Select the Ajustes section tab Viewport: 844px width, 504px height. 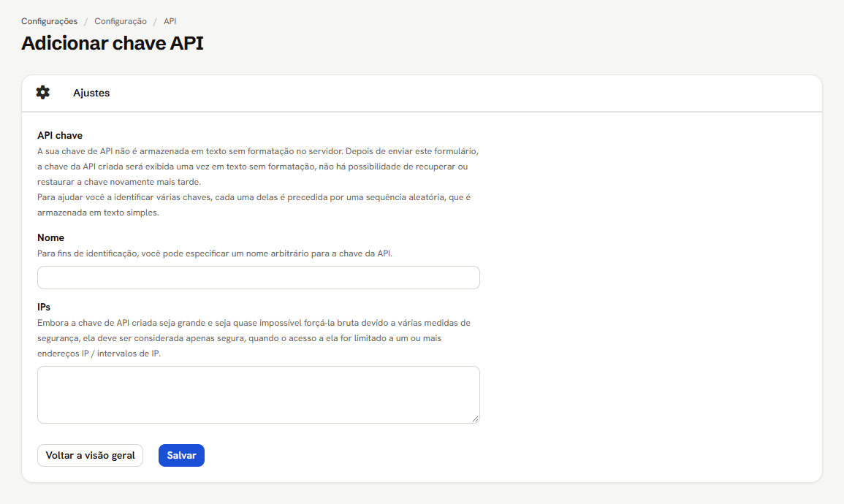coord(91,93)
